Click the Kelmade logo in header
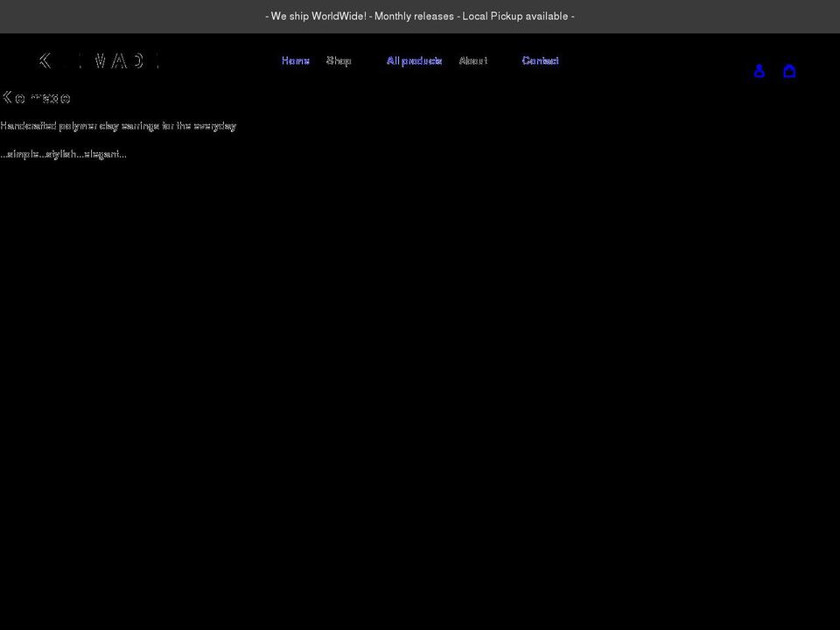 pos(99,61)
